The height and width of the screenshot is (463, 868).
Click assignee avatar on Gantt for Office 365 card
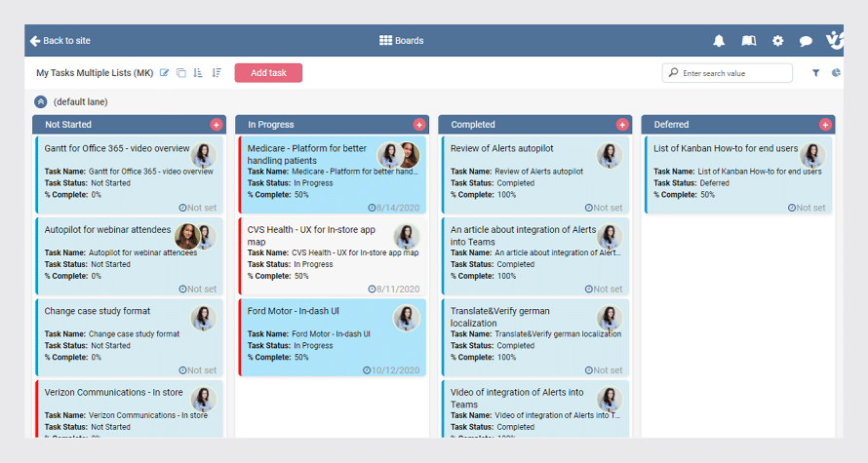point(204,155)
